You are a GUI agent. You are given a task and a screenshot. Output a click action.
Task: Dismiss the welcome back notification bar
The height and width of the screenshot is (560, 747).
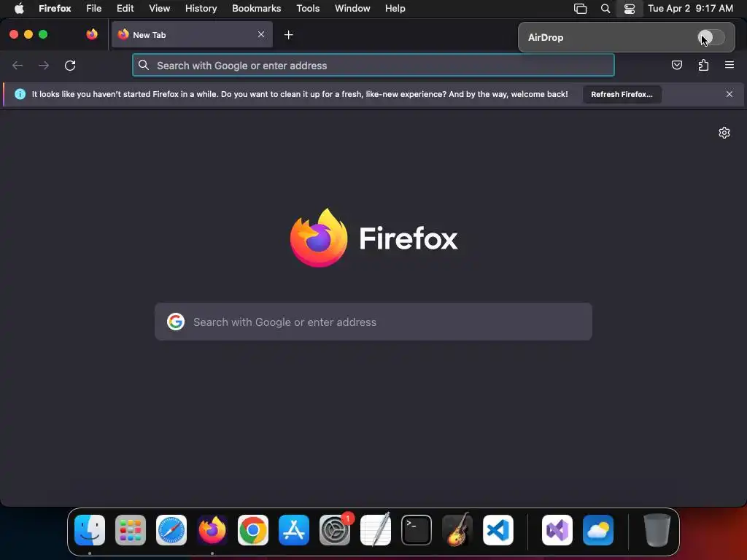[x=729, y=94]
